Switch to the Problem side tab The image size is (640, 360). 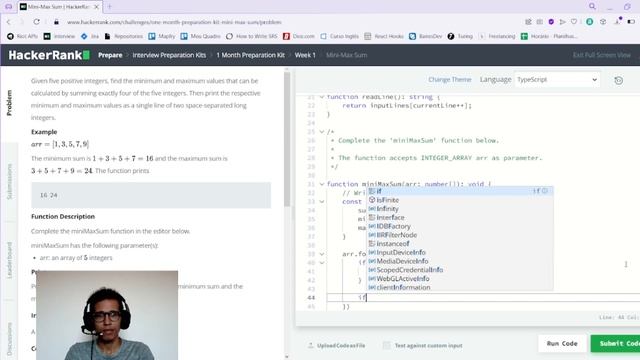click(x=9, y=103)
